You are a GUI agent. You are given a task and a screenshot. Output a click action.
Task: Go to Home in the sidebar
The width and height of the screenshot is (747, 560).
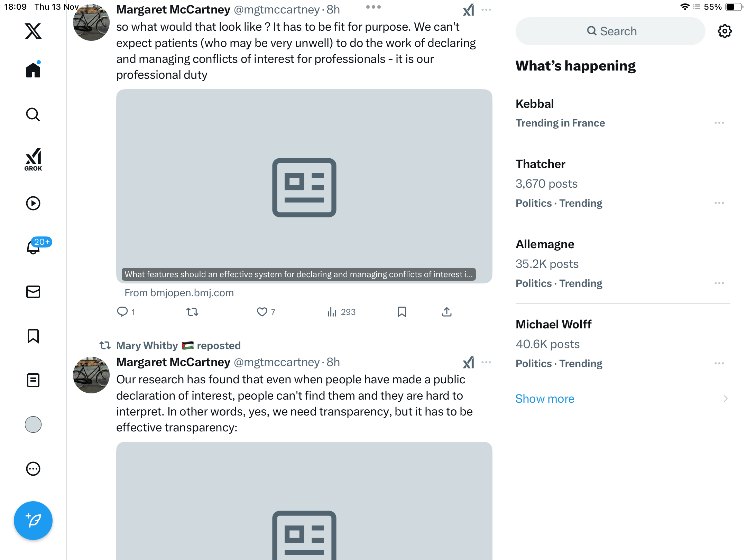point(33,70)
